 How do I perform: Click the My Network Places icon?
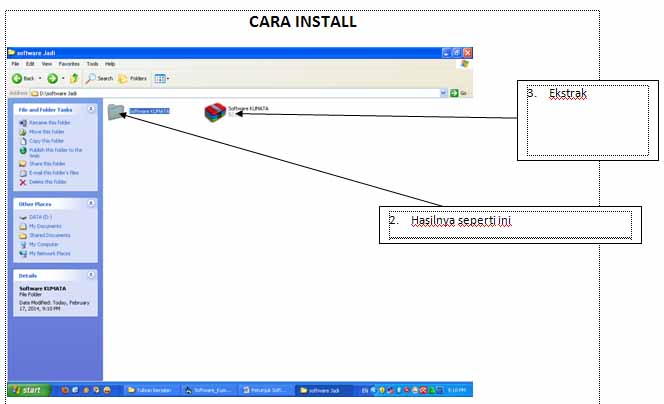(x=23, y=253)
